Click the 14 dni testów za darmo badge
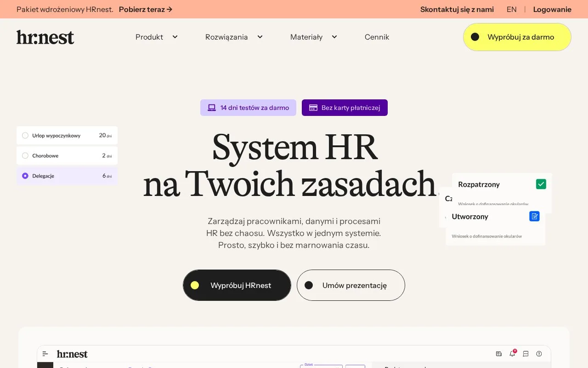The width and height of the screenshot is (588, 368). point(248,108)
